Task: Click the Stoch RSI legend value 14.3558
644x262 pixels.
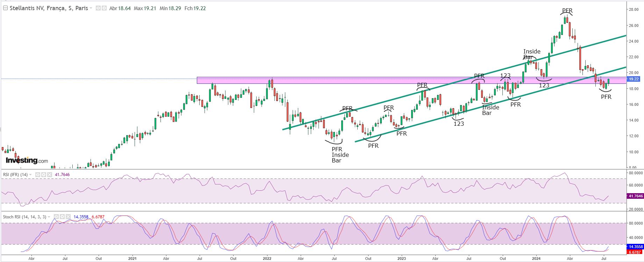Action: pos(81,217)
